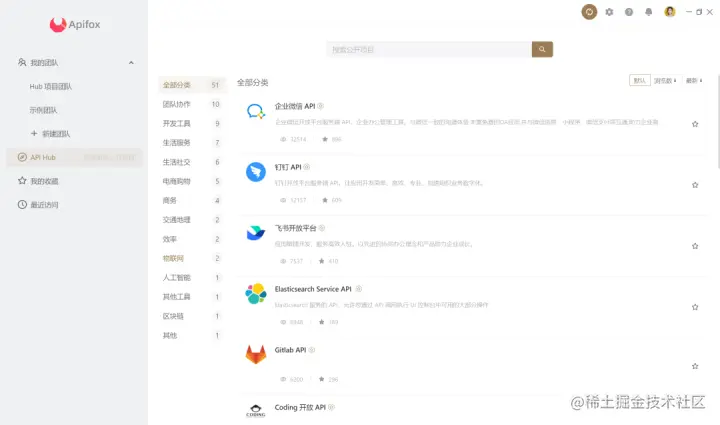This screenshot has width=720, height=425.
Task: Select the 全部分类 category
Action: [192, 85]
